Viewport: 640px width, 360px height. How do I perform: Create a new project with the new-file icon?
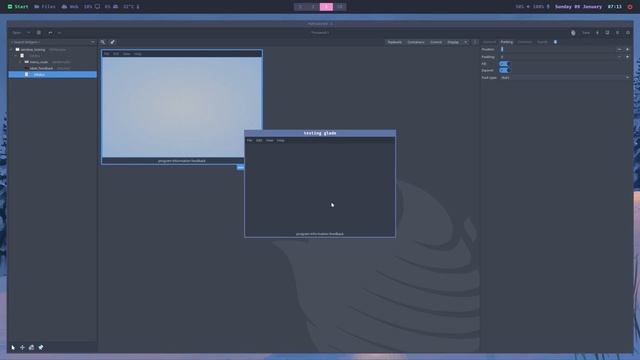pyautogui.click(x=39, y=33)
